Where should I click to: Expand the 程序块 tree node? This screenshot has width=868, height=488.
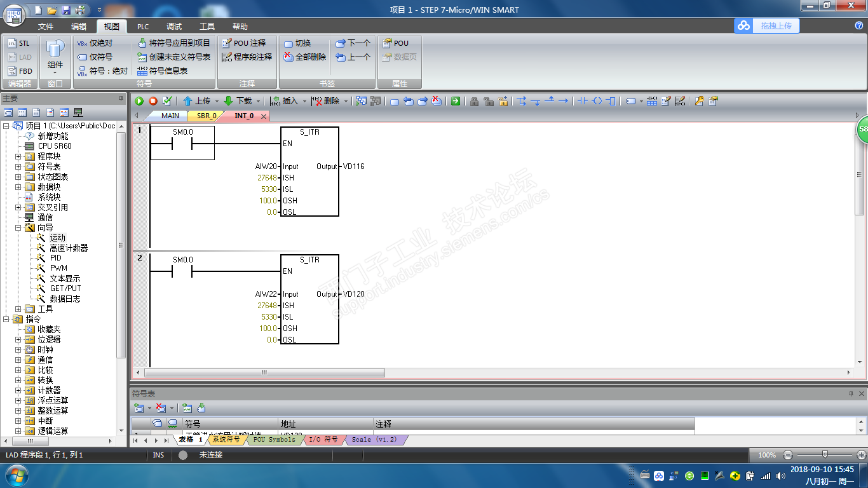pyautogui.click(x=18, y=156)
